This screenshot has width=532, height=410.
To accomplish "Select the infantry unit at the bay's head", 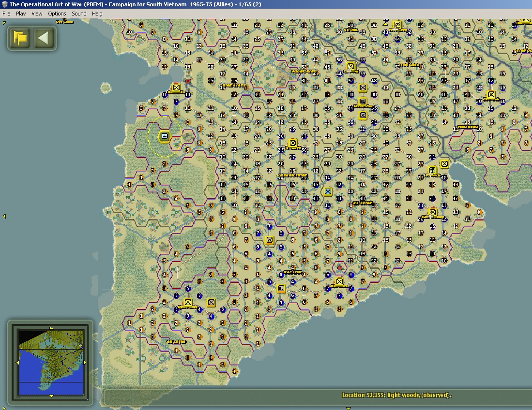I will click(444, 164).
